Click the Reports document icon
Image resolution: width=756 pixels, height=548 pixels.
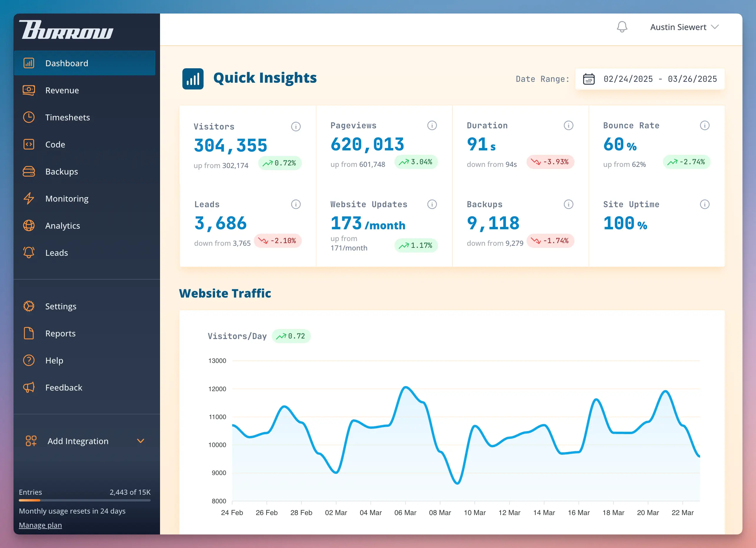point(29,333)
